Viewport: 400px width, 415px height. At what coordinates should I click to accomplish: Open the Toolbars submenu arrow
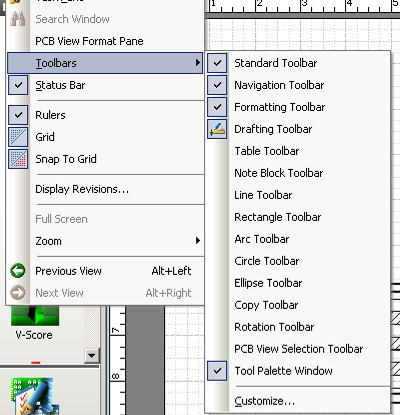click(x=198, y=63)
